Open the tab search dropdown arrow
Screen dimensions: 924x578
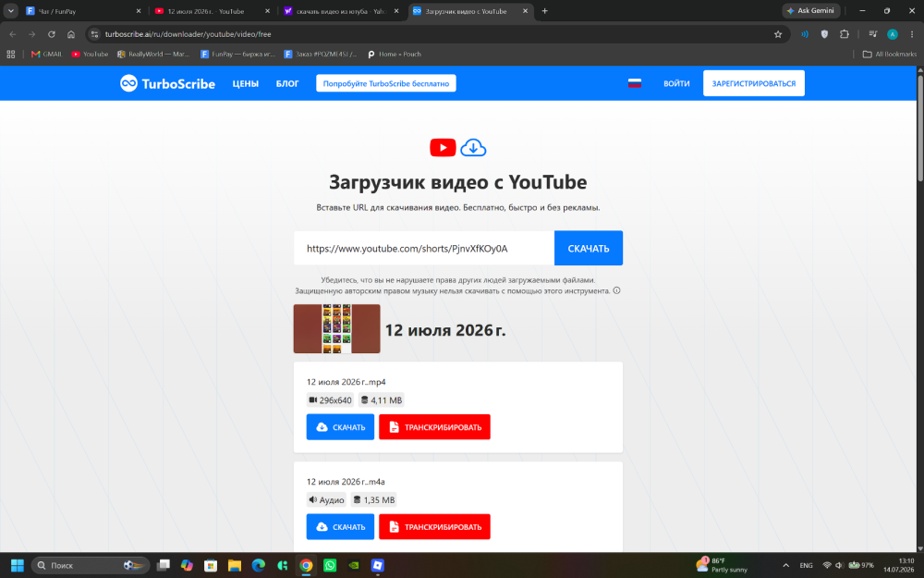click(x=10, y=10)
